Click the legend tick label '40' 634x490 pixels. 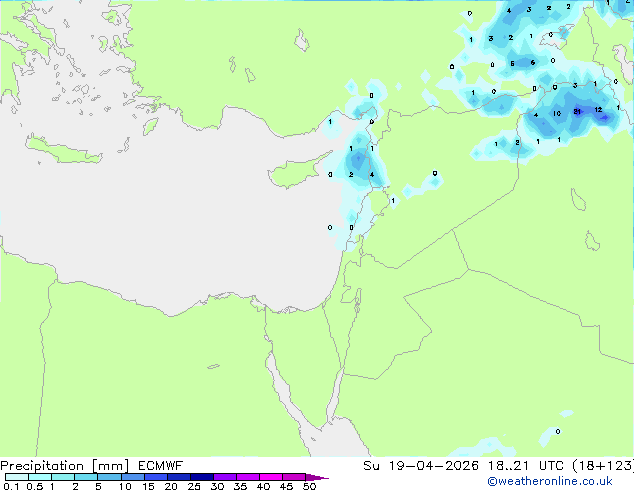263,486
